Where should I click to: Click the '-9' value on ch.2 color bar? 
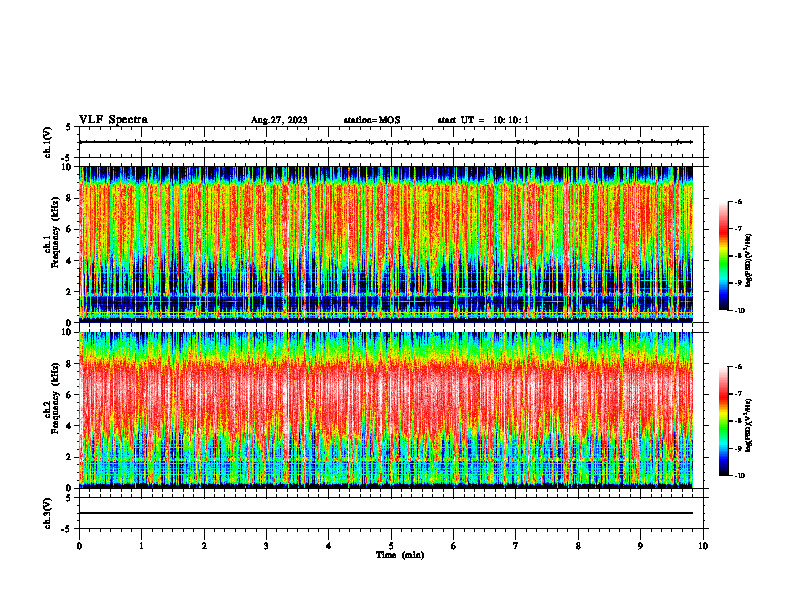[738, 448]
